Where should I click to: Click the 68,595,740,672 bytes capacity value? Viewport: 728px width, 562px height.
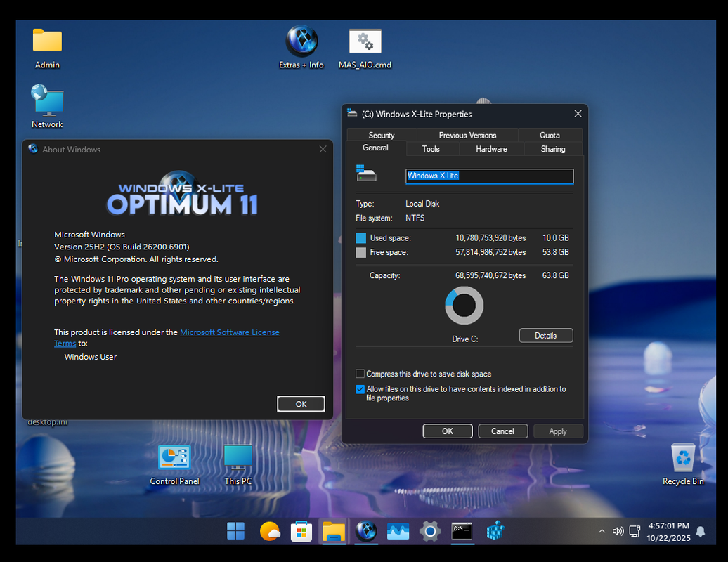coord(490,275)
